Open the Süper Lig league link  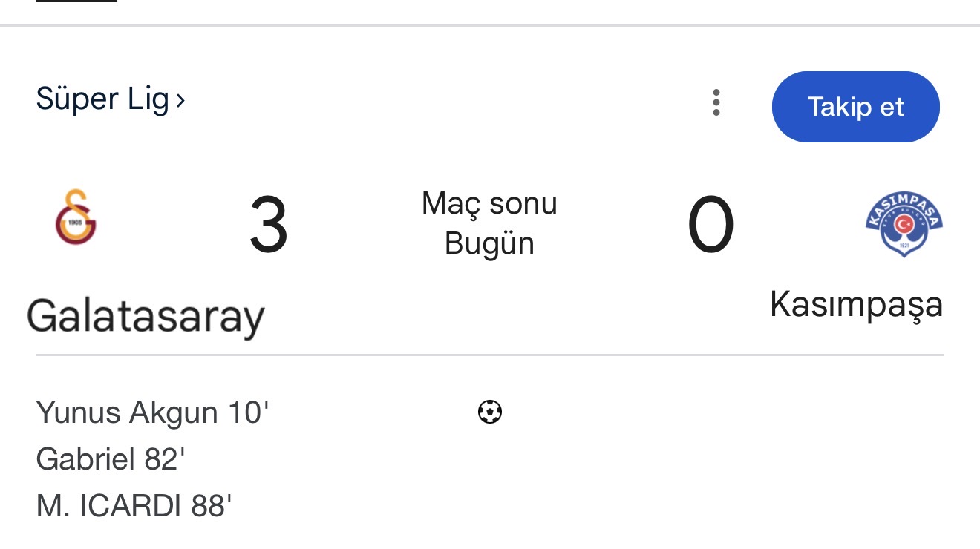[x=102, y=99]
